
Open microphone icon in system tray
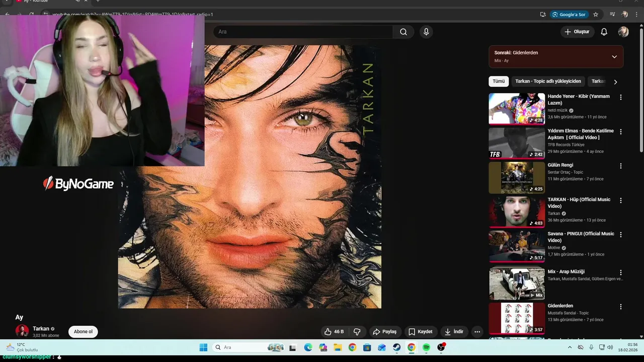pyautogui.click(x=591, y=347)
